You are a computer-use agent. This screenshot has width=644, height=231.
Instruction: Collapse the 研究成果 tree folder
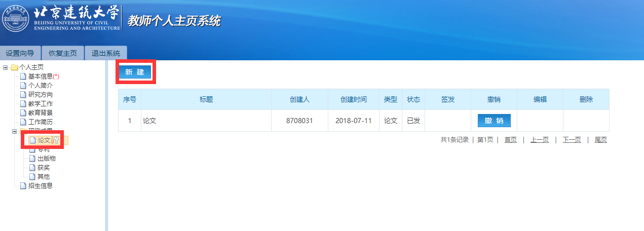(x=14, y=131)
